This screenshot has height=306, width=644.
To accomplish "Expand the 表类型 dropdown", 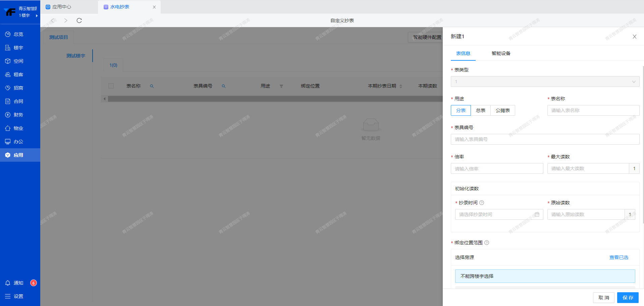I will coord(545,82).
